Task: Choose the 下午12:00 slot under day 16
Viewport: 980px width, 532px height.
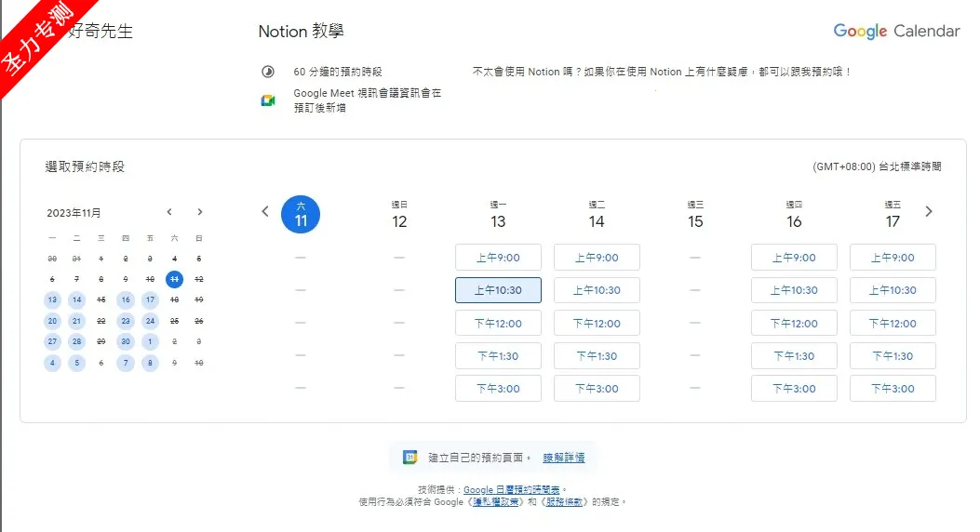Action: click(795, 324)
